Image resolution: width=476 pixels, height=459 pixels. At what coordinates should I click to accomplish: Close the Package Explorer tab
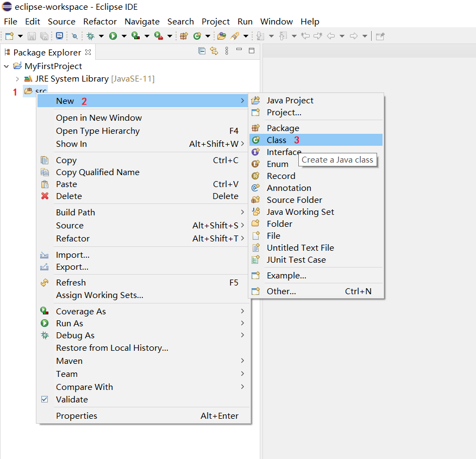tap(88, 52)
